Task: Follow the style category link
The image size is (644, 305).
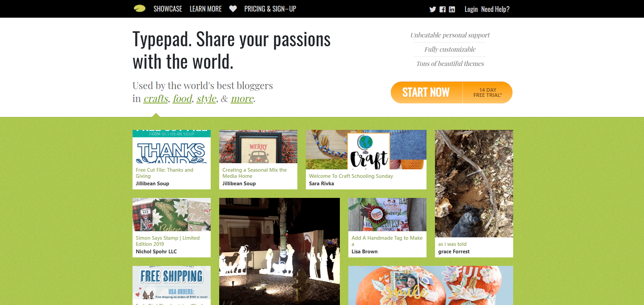Action: coord(206,99)
